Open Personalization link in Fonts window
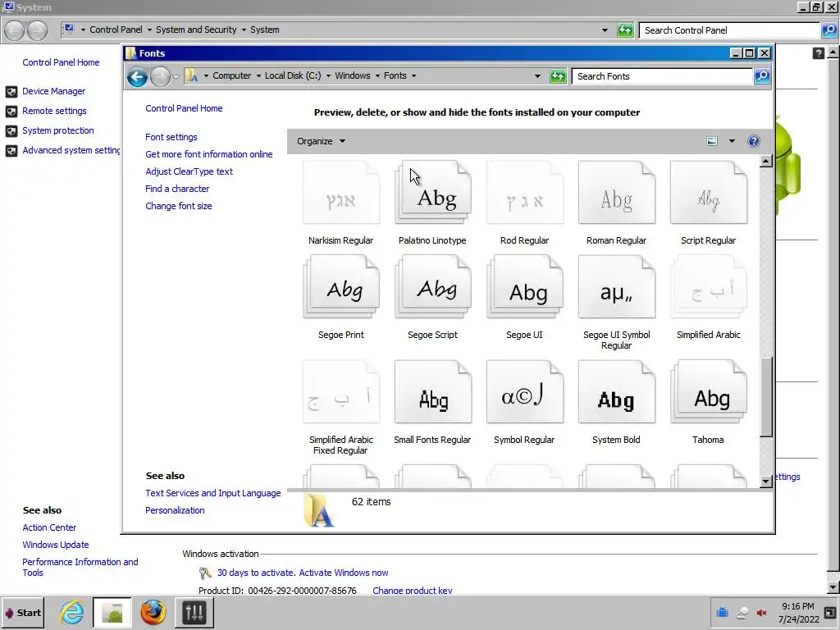840x630 pixels. [175, 510]
